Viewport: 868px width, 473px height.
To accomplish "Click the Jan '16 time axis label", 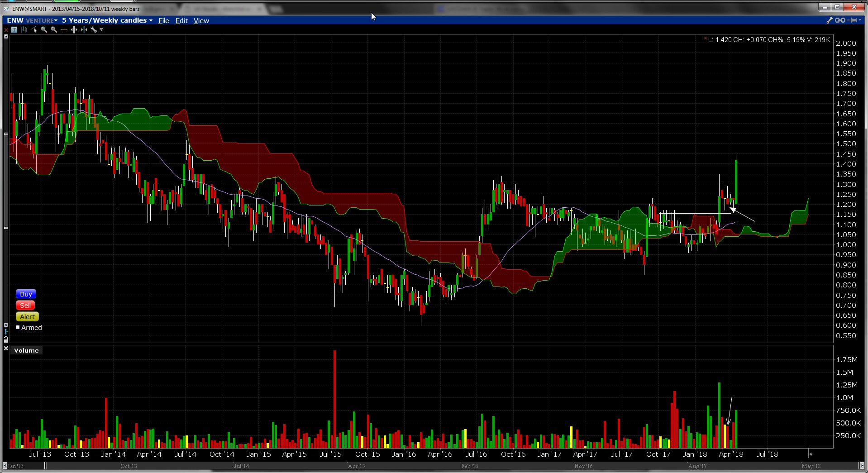I will (x=404, y=454).
